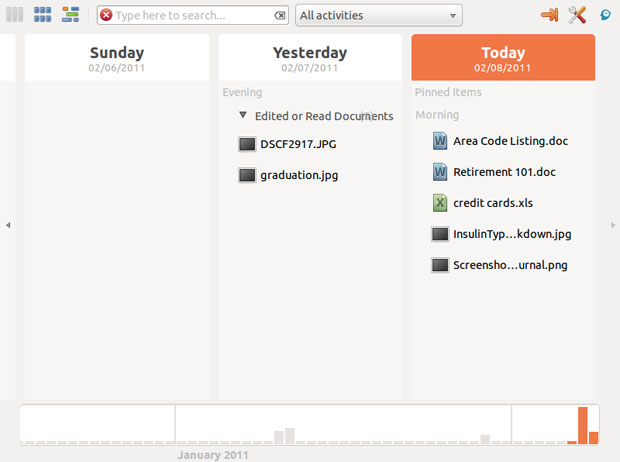Click tallest orange bar in timeline histogram
Image resolution: width=620 pixels, height=462 pixels.
coord(582,425)
